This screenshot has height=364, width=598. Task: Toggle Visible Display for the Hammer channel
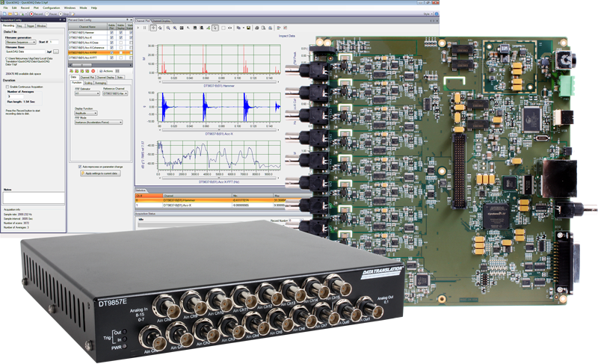tap(121, 33)
